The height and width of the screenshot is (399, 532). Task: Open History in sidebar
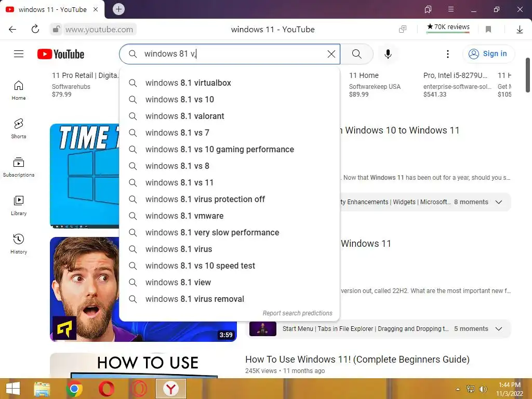19,244
